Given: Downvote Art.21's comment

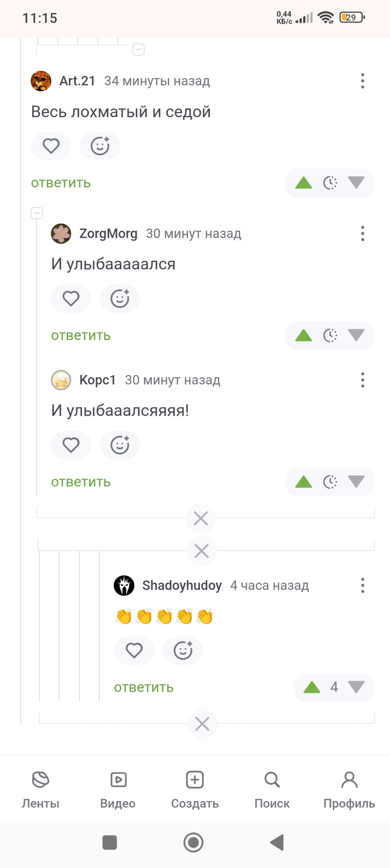Looking at the screenshot, I should click(356, 182).
